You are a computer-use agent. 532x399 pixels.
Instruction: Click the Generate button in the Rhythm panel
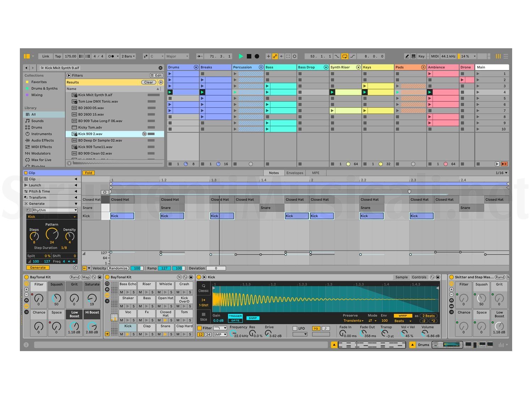pos(38,267)
